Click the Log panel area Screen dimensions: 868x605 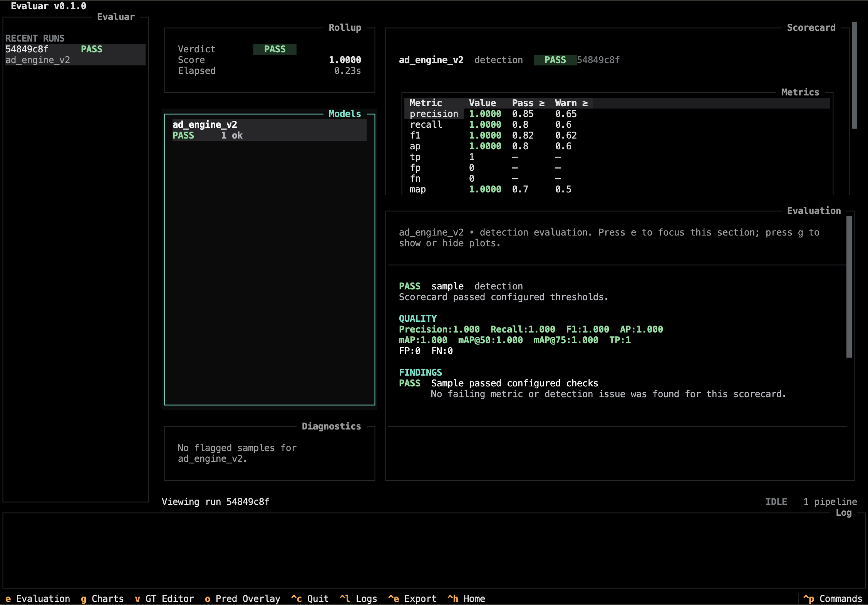pos(434,550)
